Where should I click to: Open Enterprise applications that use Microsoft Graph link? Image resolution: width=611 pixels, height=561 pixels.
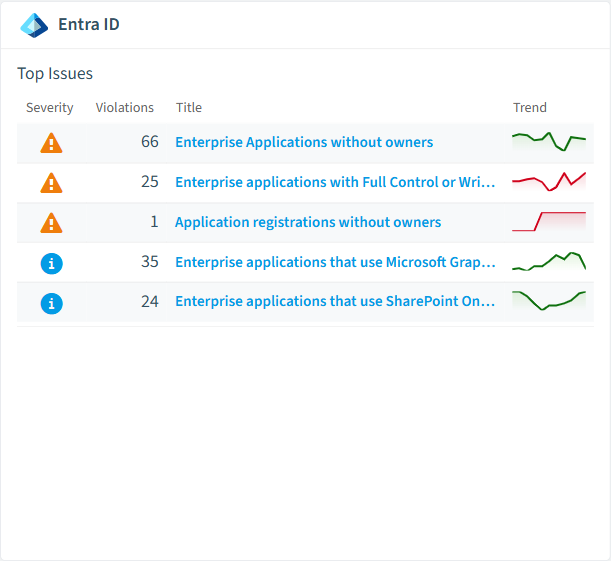pos(335,262)
